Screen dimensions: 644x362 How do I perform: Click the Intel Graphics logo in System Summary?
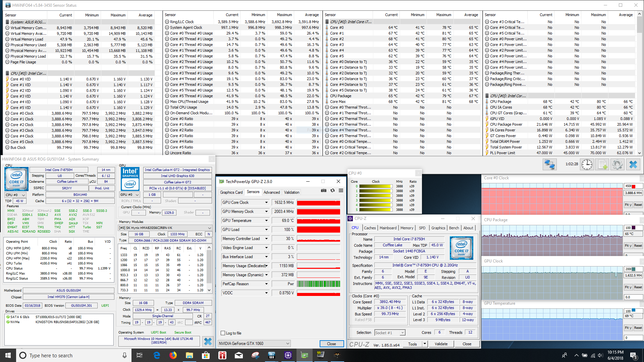click(x=130, y=179)
